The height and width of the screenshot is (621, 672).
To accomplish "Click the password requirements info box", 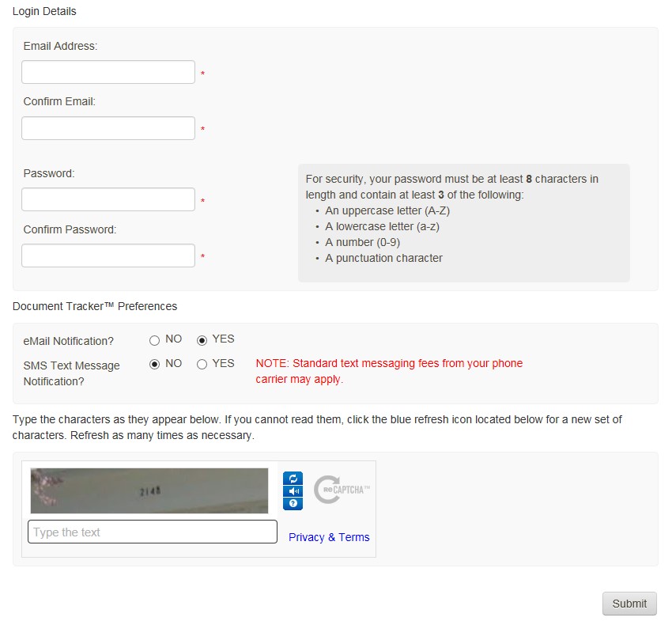I will click(x=463, y=222).
